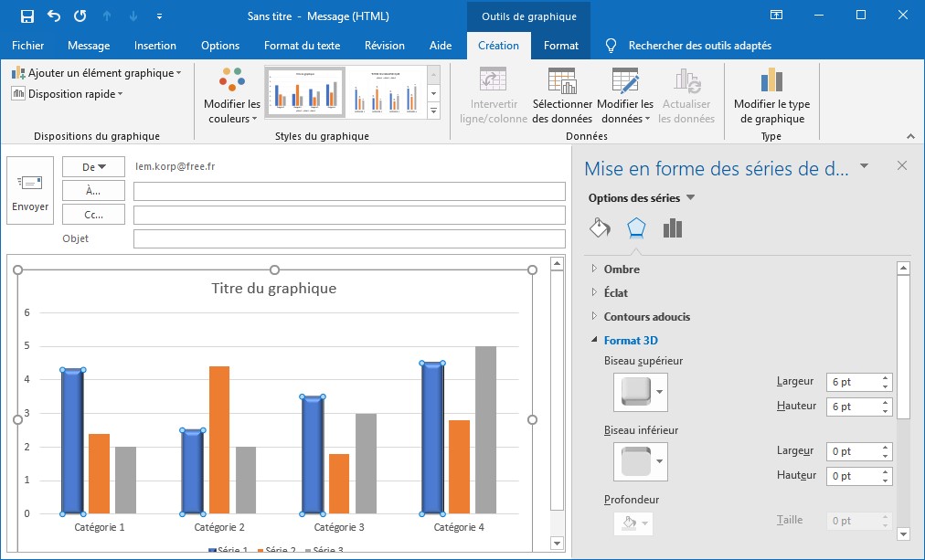Image resolution: width=925 pixels, height=560 pixels.
Task: Select the Fill & Line paint bucket icon
Action: (x=600, y=228)
